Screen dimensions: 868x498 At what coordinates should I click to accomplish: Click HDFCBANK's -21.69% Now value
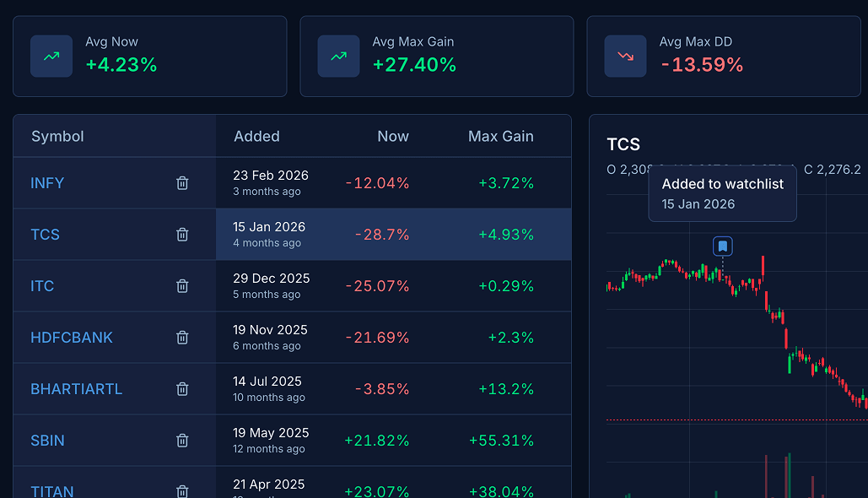coord(378,338)
